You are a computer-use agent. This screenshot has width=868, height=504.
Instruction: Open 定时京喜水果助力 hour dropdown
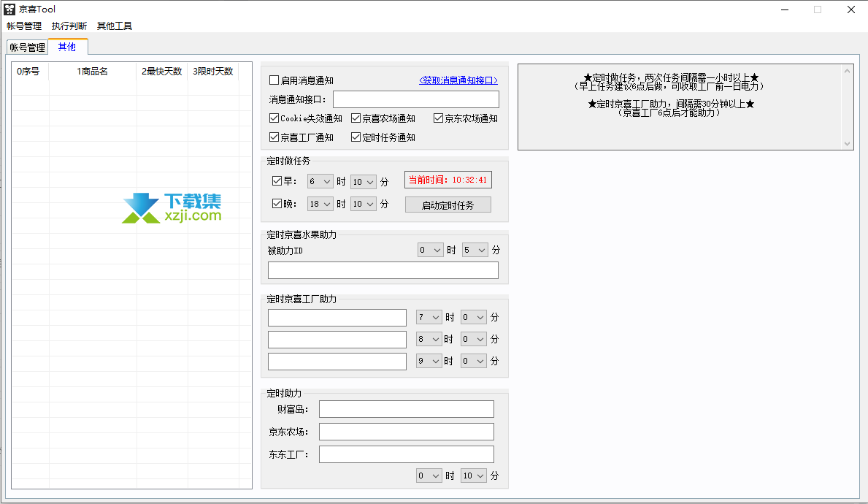pos(430,250)
